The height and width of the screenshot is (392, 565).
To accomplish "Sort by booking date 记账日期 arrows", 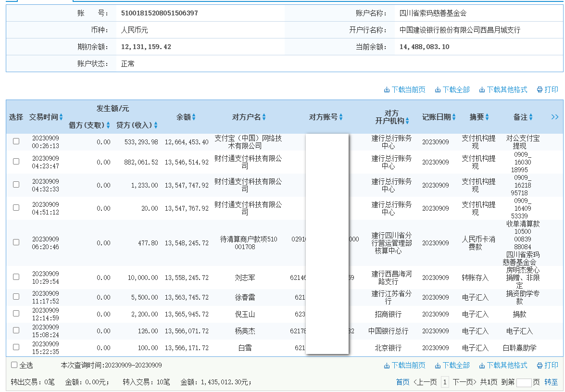I will coord(454,117).
